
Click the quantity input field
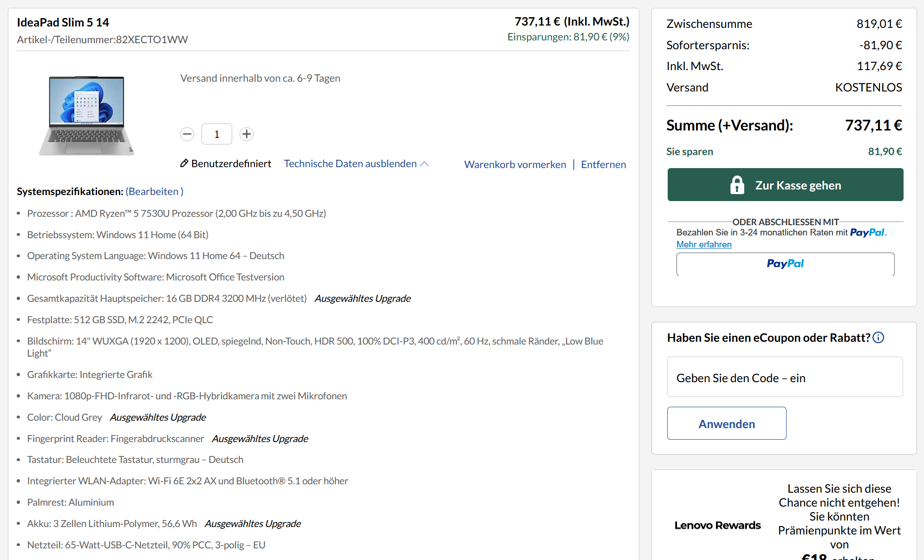pyautogui.click(x=217, y=134)
